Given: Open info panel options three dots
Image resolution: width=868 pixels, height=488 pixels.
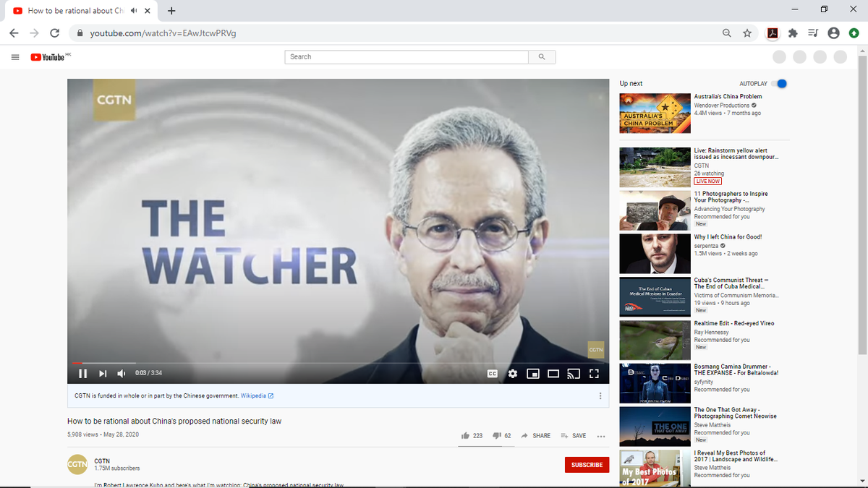Looking at the screenshot, I should point(600,396).
